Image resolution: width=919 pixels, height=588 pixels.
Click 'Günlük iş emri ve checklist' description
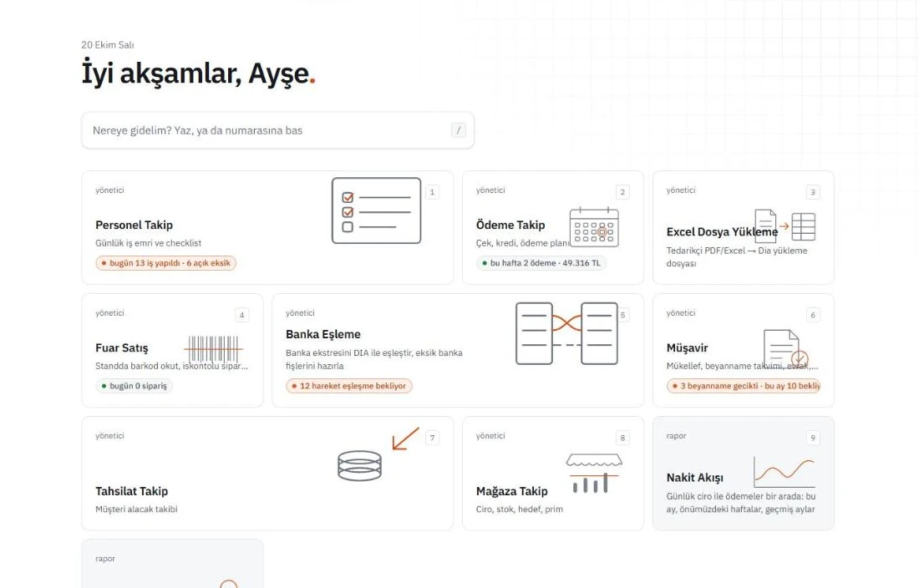click(x=148, y=243)
